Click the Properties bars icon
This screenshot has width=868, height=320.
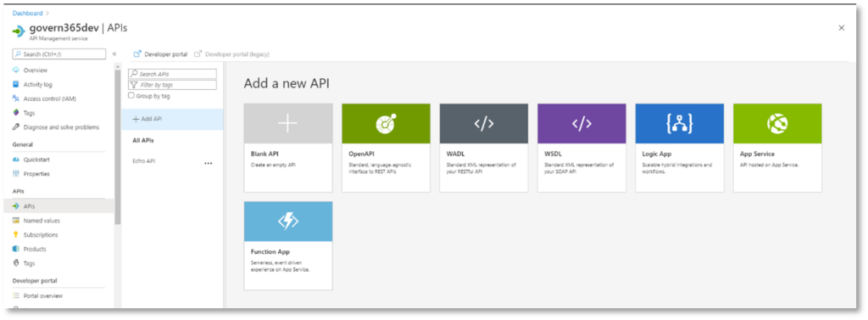16,174
